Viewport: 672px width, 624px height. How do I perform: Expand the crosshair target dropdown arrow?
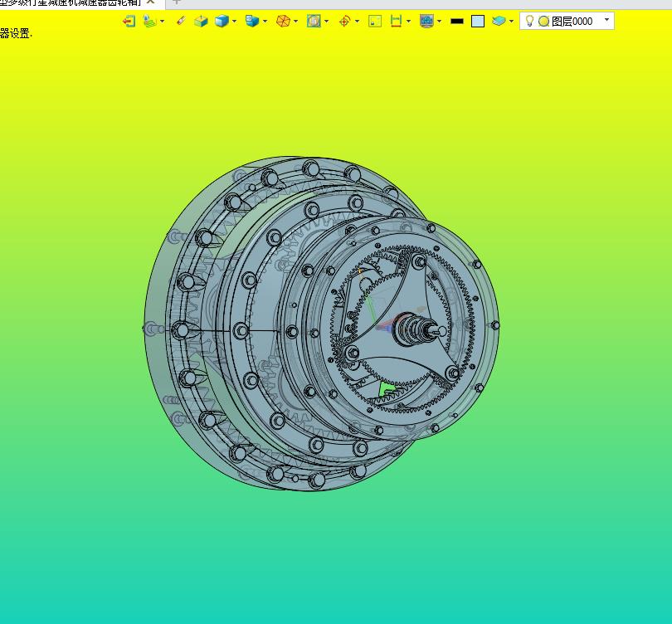click(x=357, y=21)
